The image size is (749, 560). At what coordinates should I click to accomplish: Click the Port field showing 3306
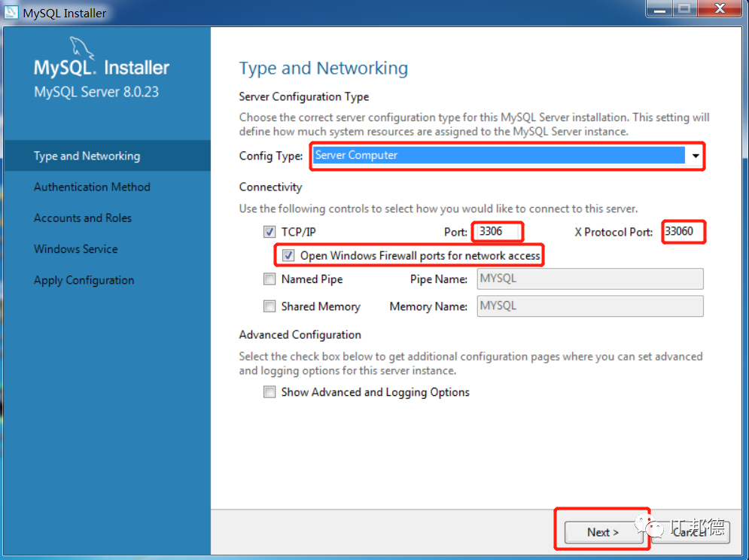(x=498, y=232)
